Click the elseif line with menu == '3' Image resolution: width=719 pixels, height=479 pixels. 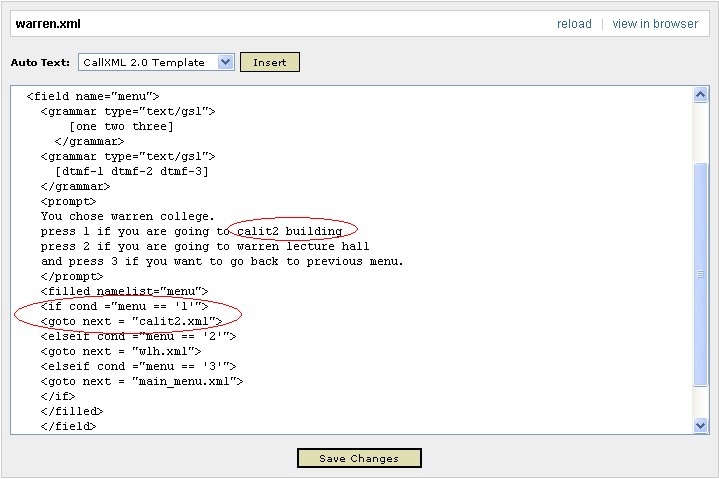pos(138,367)
